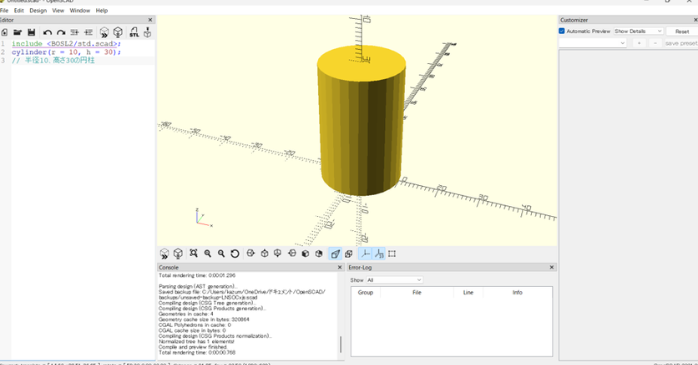Click Preview icon in viewport toolbar
This screenshot has height=365, width=698.
click(x=164, y=254)
